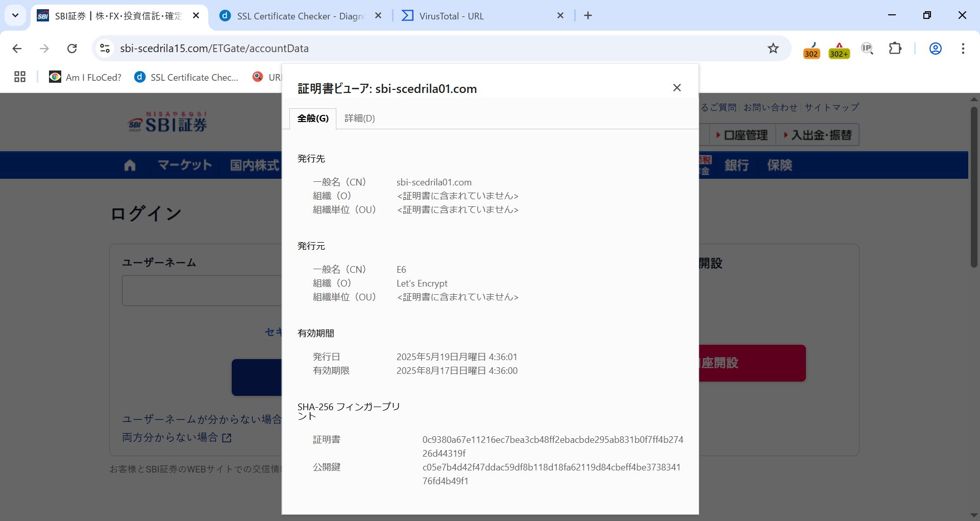Open the マーケット menu item
This screenshot has width=980, height=521.
point(185,165)
